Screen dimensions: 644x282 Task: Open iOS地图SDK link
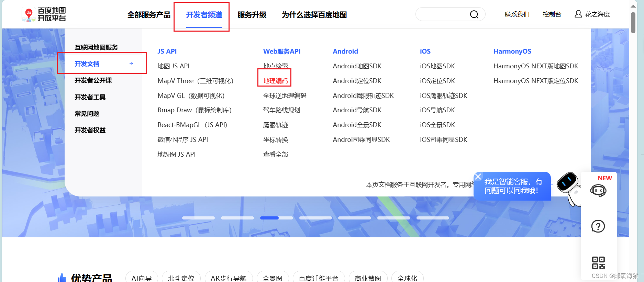pos(437,66)
